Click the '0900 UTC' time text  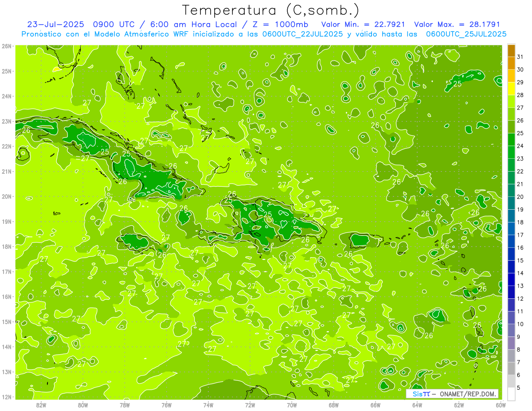pyautogui.click(x=115, y=24)
